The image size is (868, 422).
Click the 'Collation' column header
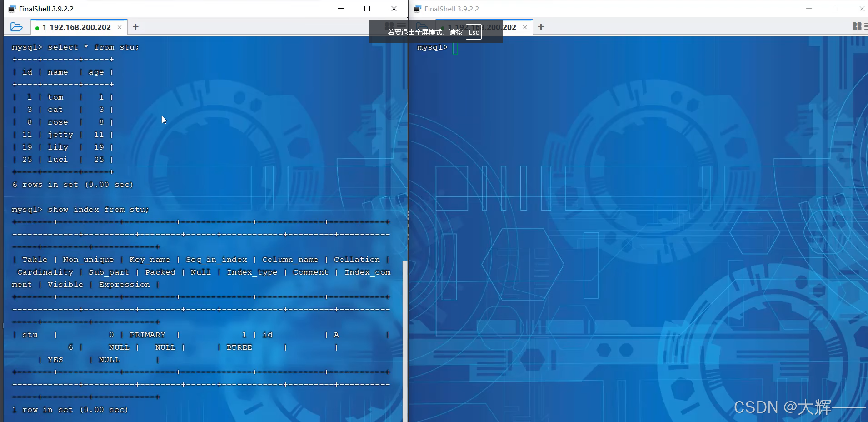click(x=357, y=260)
